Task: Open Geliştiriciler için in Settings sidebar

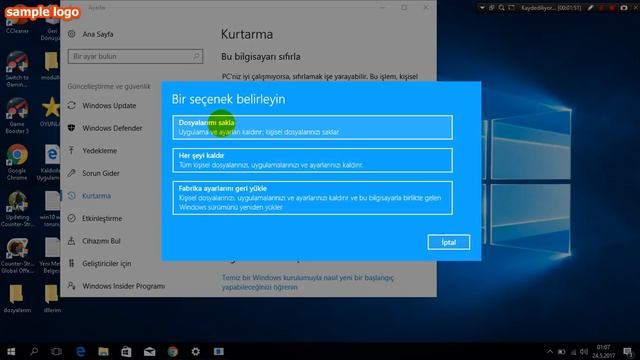Action: click(107, 263)
